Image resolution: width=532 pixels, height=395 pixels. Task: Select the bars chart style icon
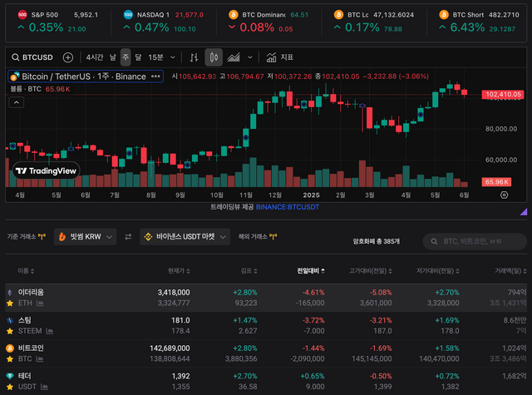click(194, 57)
